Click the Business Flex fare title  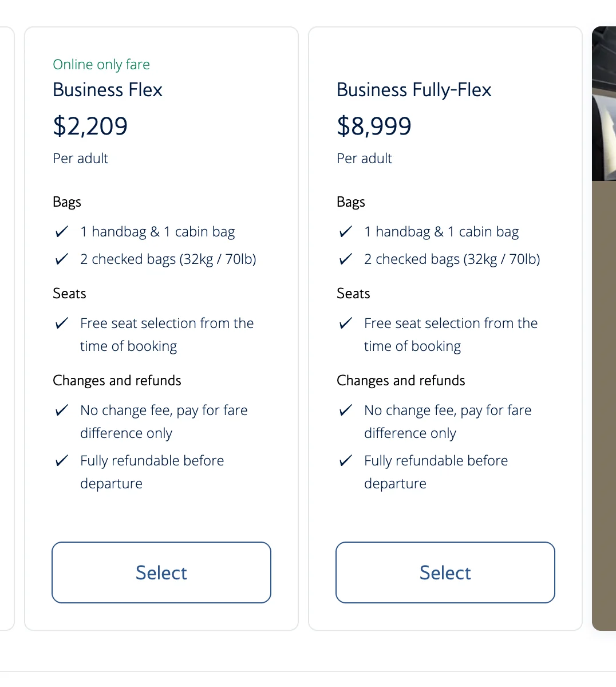tap(108, 90)
